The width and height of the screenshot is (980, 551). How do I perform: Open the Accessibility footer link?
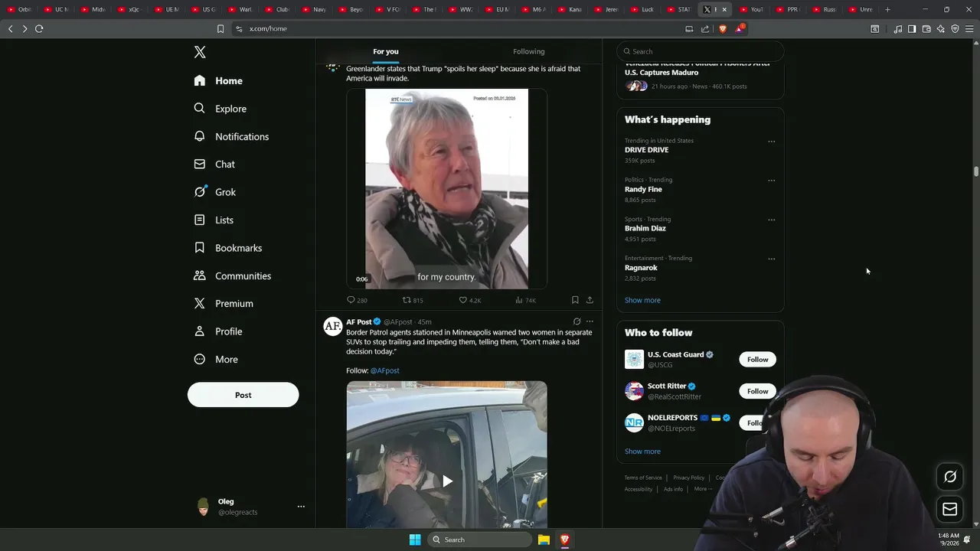639,489
